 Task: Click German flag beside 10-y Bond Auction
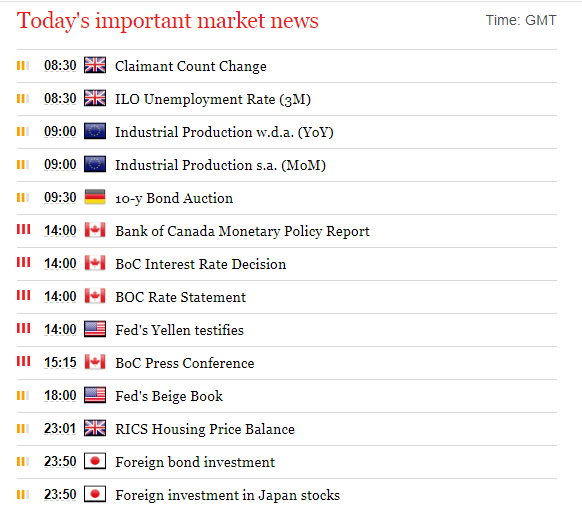95,197
